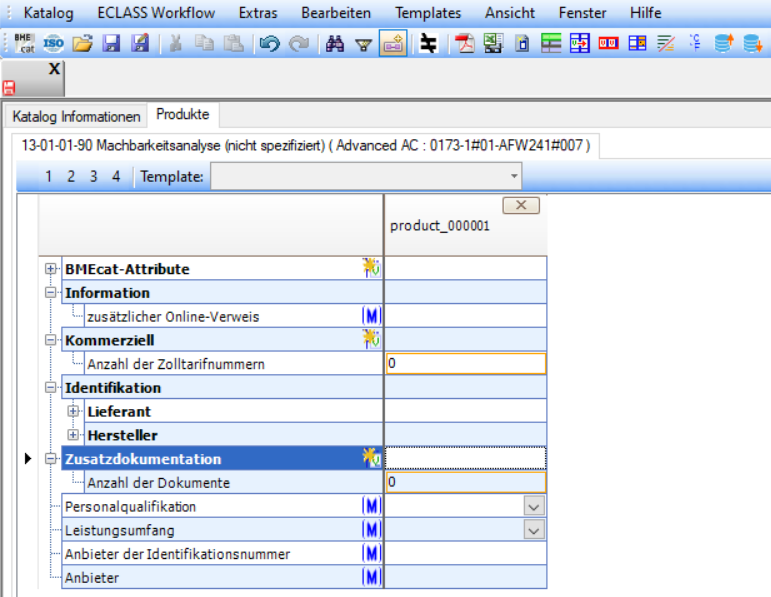The width and height of the screenshot is (771, 597).
Task: Open the Leistungsumfang value dropdown
Action: pyautogui.click(x=534, y=530)
